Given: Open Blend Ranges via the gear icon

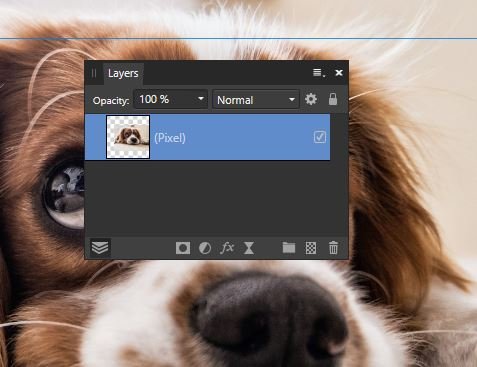Looking at the screenshot, I should tap(311, 99).
